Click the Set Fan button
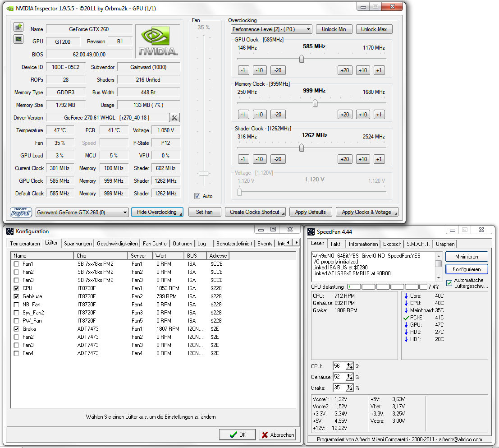This screenshot has height=448, width=499. pyautogui.click(x=204, y=212)
